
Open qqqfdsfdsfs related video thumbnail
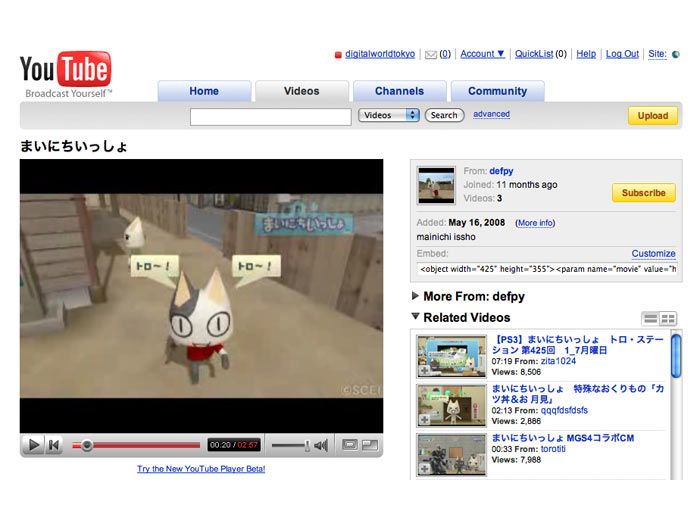(451, 405)
